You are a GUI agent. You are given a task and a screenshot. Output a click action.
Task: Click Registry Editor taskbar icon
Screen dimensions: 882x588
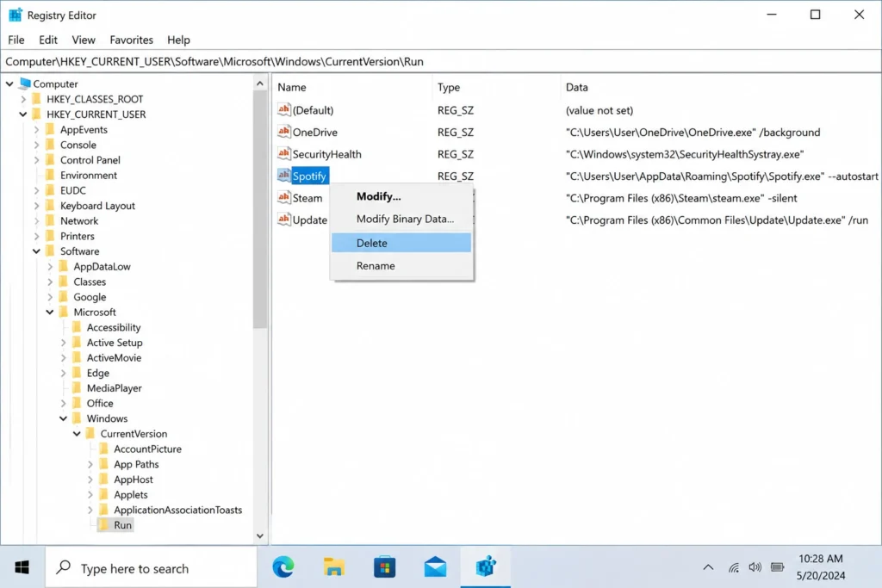[486, 567]
